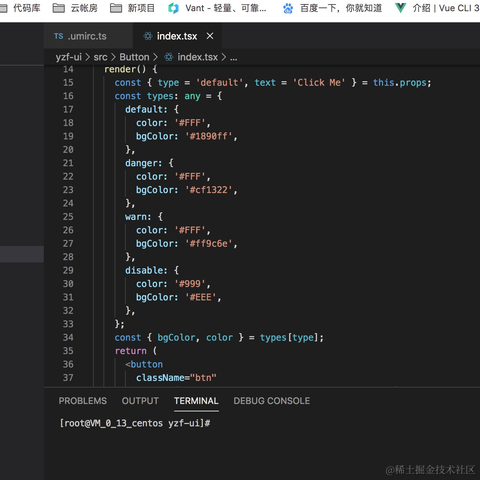The width and height of the screenshot is (480, 480).
Task: Open the 新项目 bookmark folder
Action: pos(133,8)
